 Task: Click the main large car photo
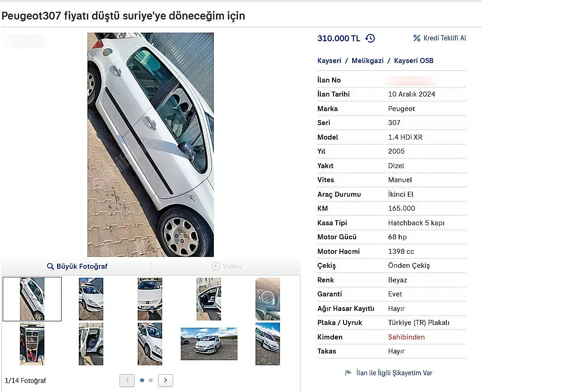tap(150, 145)
